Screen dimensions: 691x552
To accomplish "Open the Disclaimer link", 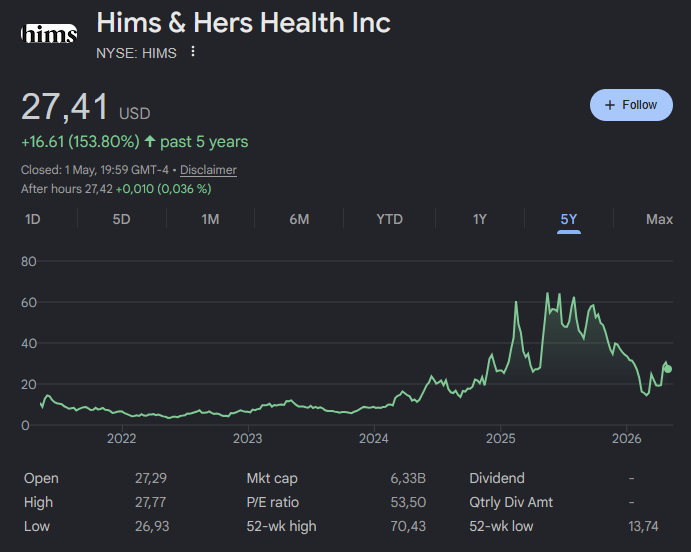I will click(x=208, y=170).
